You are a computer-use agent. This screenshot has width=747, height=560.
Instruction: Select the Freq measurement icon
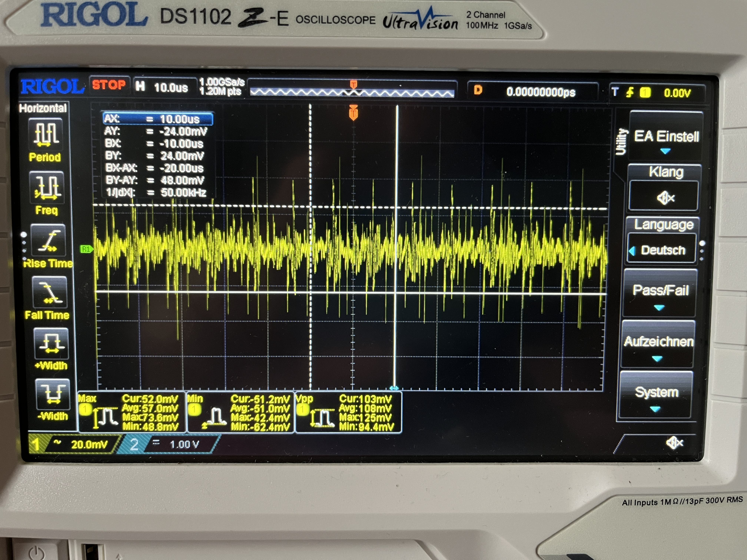coord(47,188)
